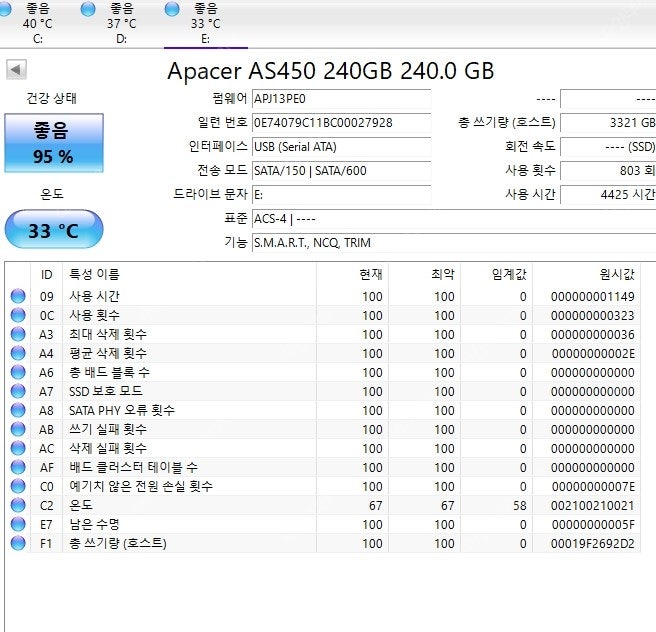Select the attribute row 배드 클러스터 테이블 수
This screenshot has width=656, height=632.
coord(323,467)
